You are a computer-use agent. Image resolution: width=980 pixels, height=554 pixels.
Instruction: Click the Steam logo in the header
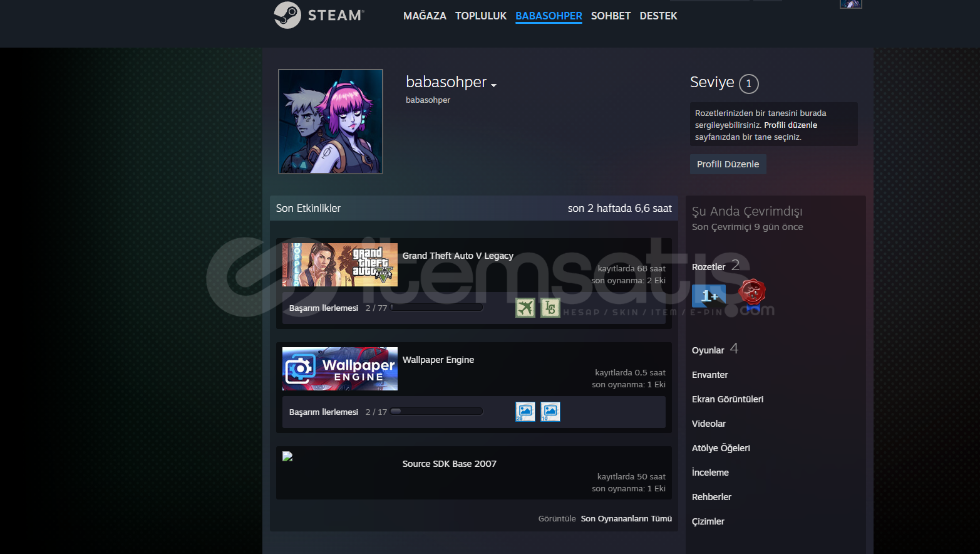point(319,15)
